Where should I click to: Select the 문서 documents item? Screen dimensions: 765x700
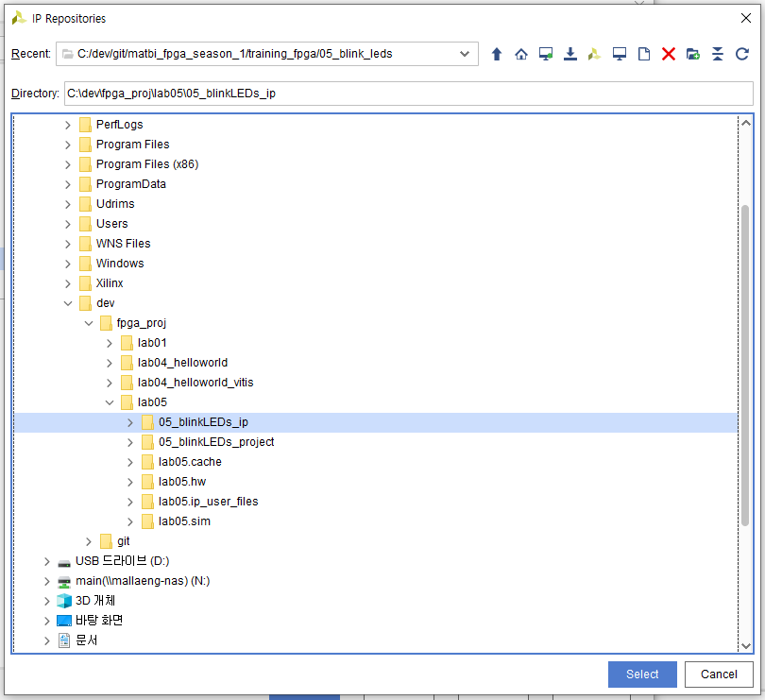click(86, 640)
